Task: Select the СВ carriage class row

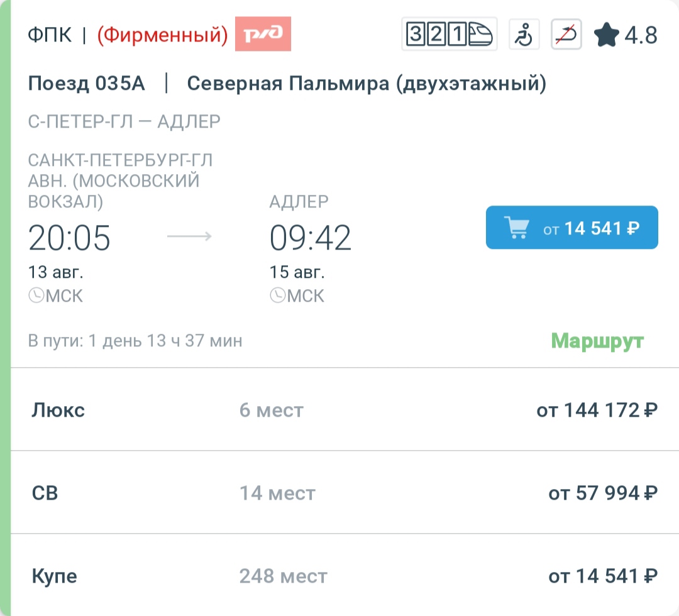Action: coord(345,493)
